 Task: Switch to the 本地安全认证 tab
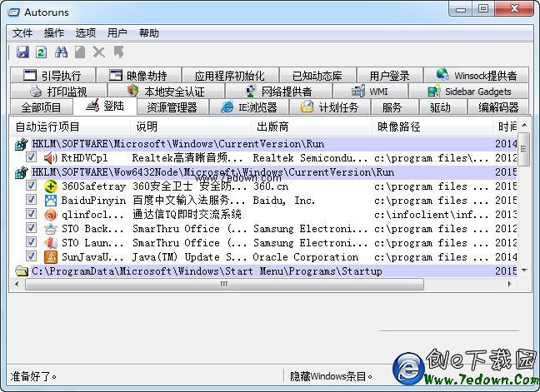[166, 92]
